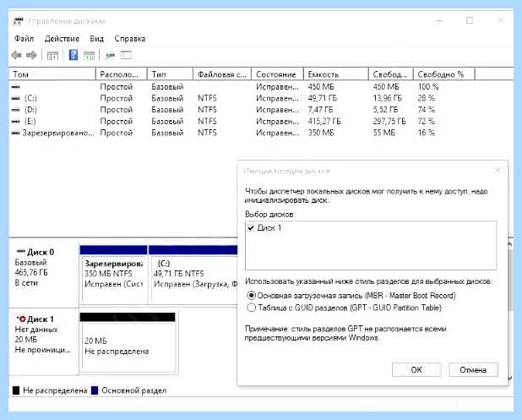Viewport: 522px width, 420px height.
Task: Click the 5,52 ГБ free space cell
Action: point(385,110)
